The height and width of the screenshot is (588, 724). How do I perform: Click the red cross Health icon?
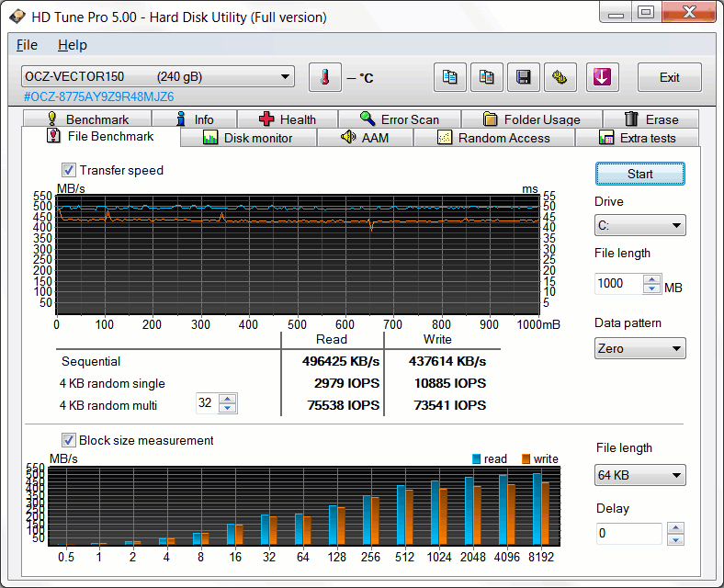tap(266, 119)
